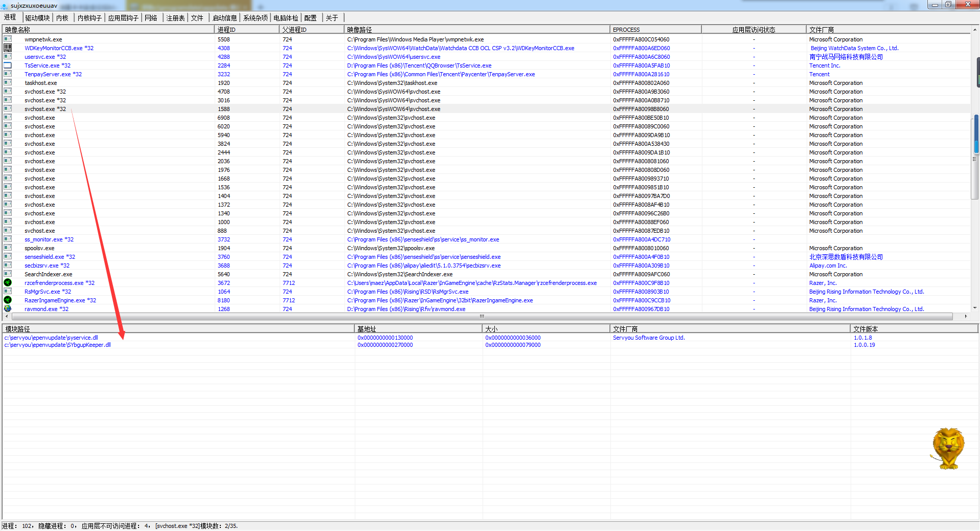Viewport: 980px width, 531px height.
Task: Click the TsService.exe QQBrowser path
Action: 419,65
